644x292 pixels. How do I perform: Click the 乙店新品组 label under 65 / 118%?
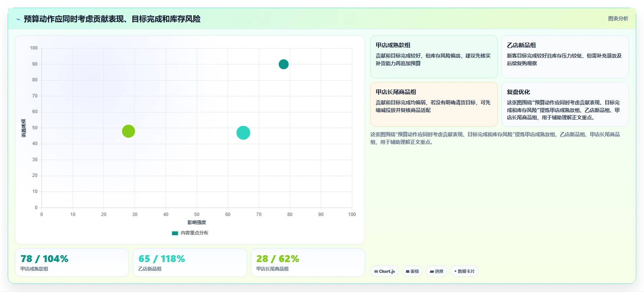coord(150,269)
